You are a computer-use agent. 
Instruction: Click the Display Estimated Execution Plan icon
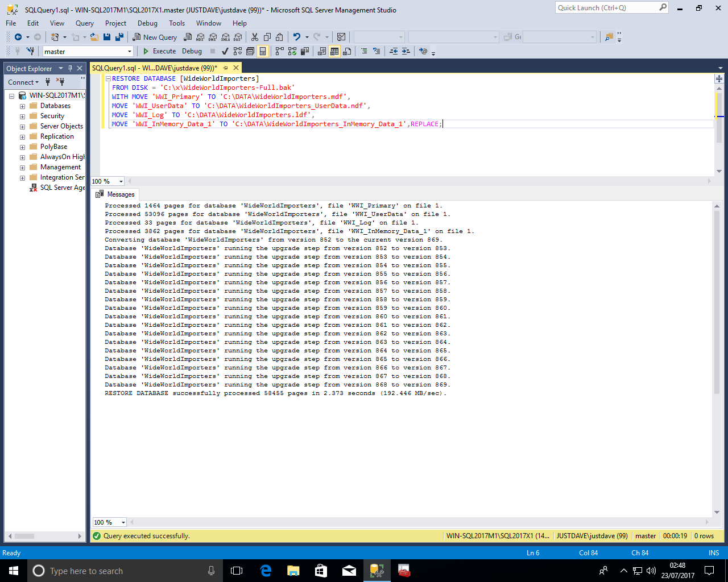coord(238,51)
